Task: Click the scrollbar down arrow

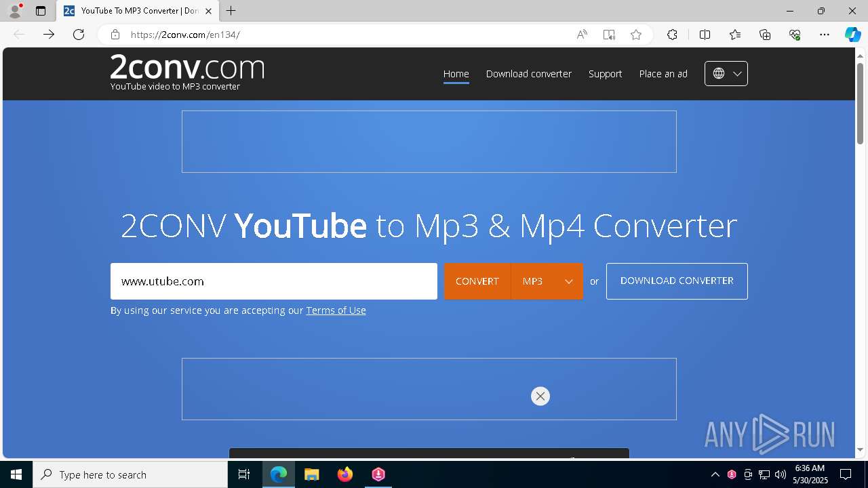Action: point(861,450)
